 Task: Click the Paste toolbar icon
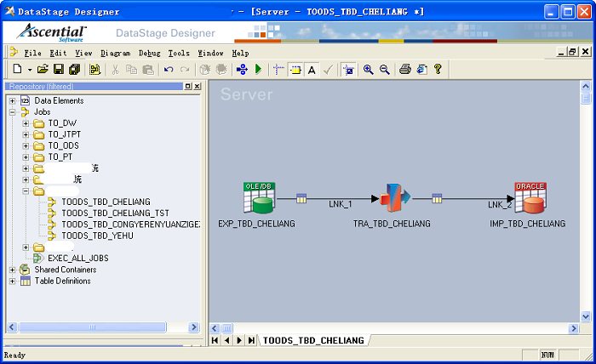tap(148, 69)
